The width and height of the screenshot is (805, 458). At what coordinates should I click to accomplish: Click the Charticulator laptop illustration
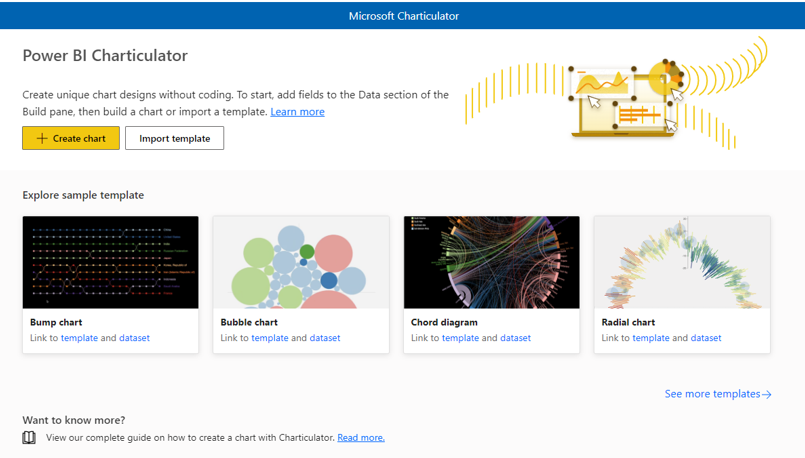[x=620, y=100]
